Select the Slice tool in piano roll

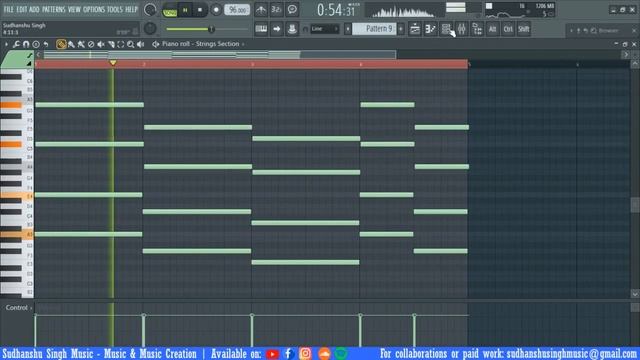[111, 44]
